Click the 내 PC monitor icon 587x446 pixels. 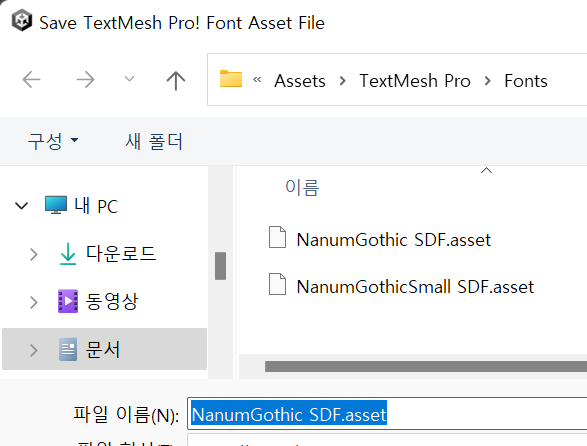click(56, 204)
